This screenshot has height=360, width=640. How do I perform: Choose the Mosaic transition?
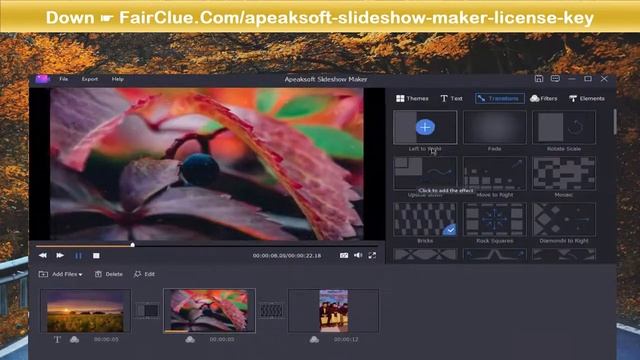[564, 173]
